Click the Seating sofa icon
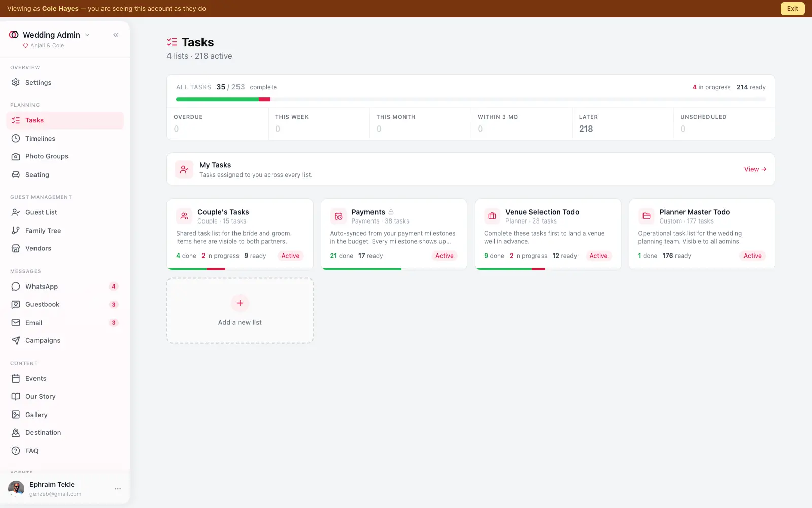The height and width of the screenshot is (508, 812). coord(16,174)
